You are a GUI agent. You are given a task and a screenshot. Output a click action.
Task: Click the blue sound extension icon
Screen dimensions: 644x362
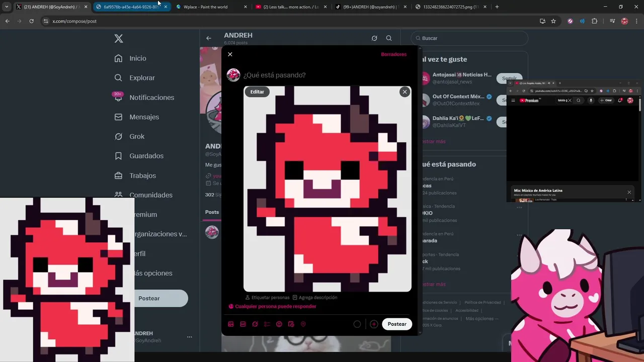tap(582, 21)
